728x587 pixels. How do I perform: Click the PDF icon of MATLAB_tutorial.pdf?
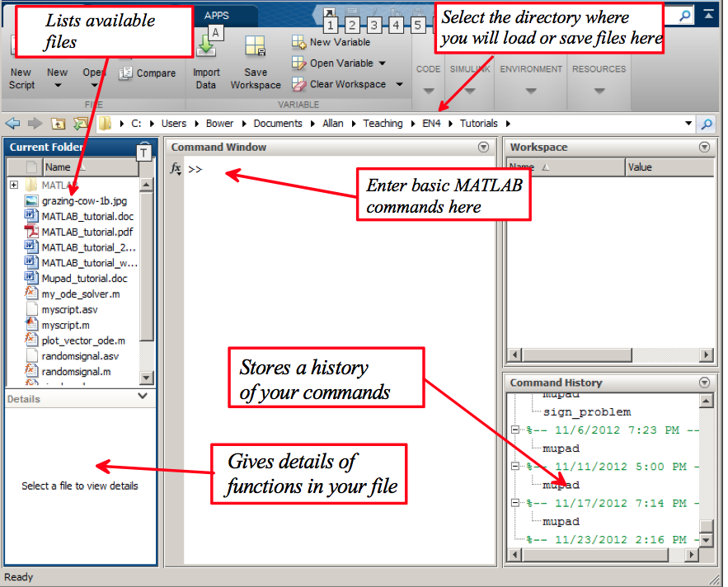coord(31,232)
